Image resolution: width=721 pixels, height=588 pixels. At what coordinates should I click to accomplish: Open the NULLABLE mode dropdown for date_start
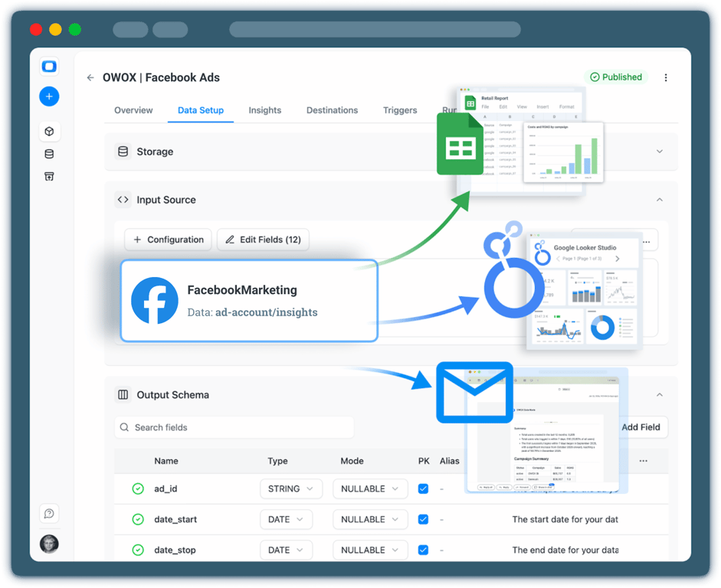click(370, 520)
